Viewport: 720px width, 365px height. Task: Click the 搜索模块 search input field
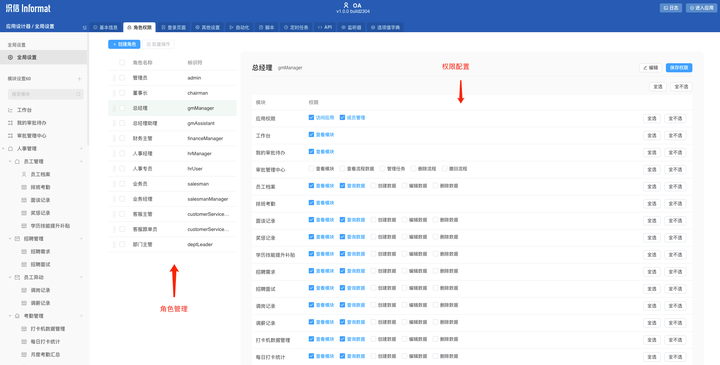(x=45, y=94)
